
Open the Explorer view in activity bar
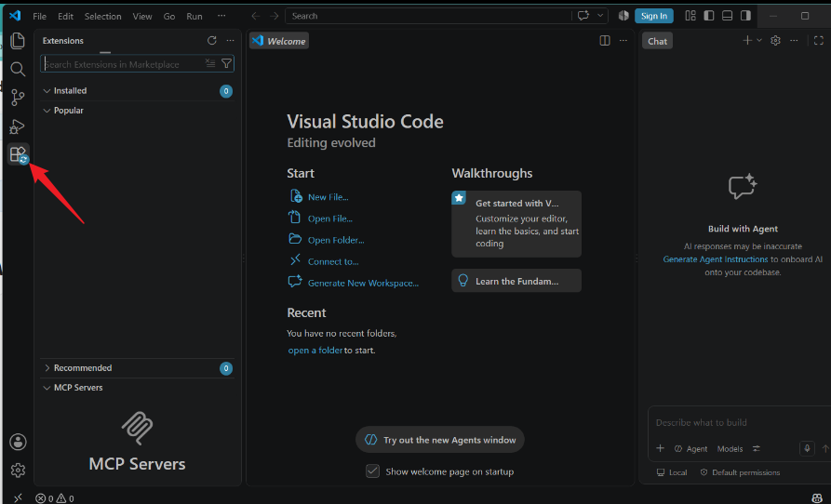(18, 41)
